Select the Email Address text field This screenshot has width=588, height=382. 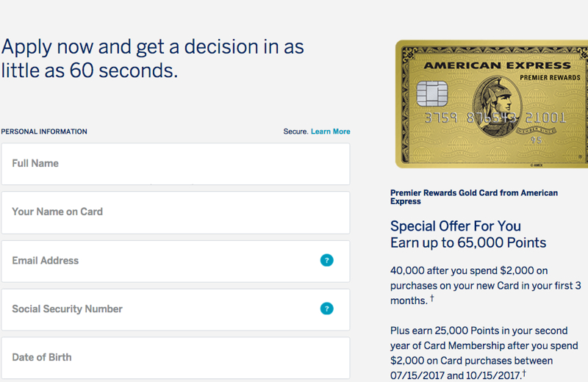coord(176,262)
